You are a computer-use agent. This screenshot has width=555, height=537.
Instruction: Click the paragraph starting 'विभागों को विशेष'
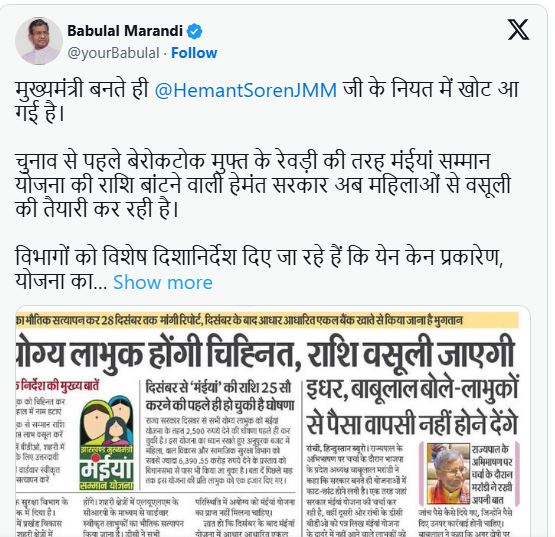259,269
